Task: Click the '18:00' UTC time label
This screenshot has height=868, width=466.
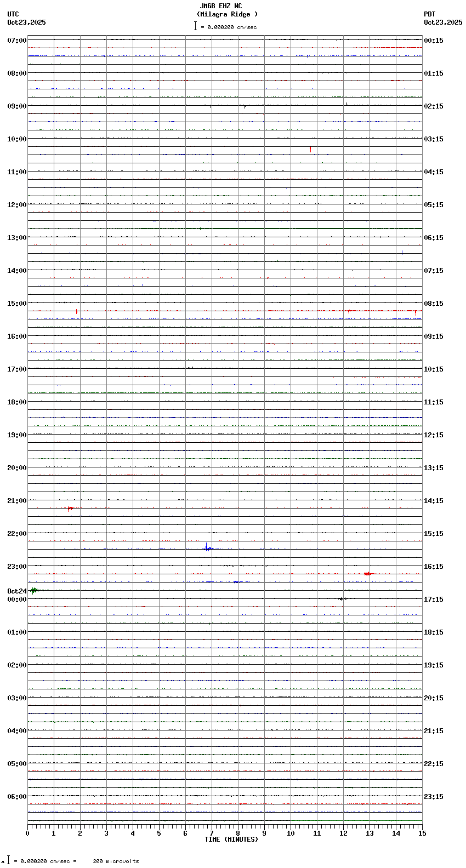Action: click(x=17, y=402)
